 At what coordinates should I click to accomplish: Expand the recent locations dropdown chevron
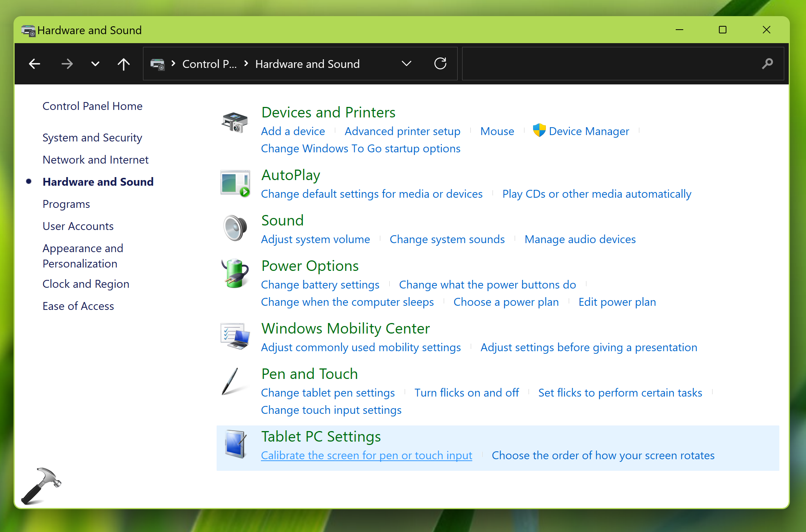pyautogui.click(x=95, y=64)
